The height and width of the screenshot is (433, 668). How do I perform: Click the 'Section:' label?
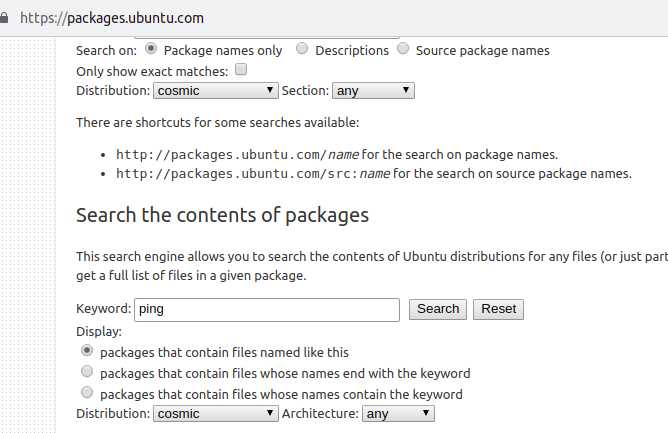pos(305,91)
